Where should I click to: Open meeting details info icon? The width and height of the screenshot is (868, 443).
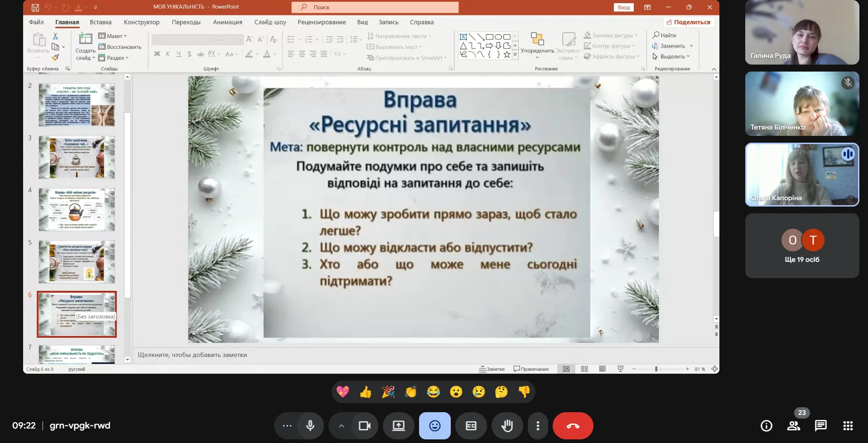[766, 426]
